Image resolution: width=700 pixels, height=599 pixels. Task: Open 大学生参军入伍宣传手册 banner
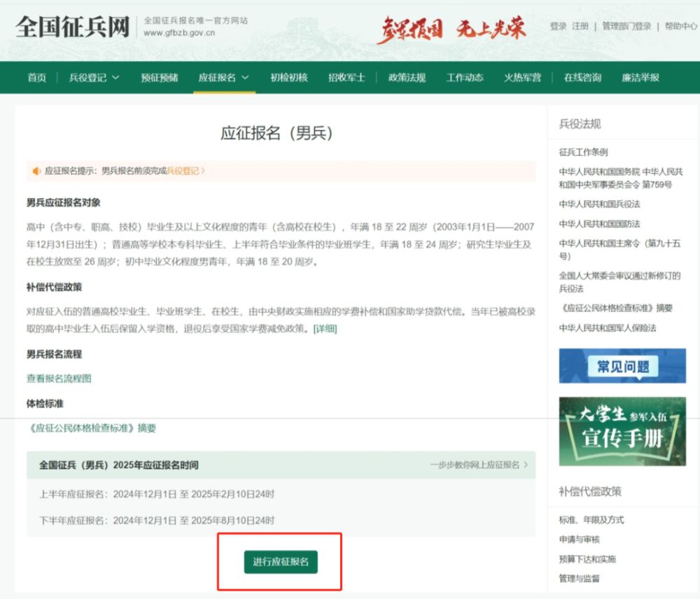(x=622, y=431)
